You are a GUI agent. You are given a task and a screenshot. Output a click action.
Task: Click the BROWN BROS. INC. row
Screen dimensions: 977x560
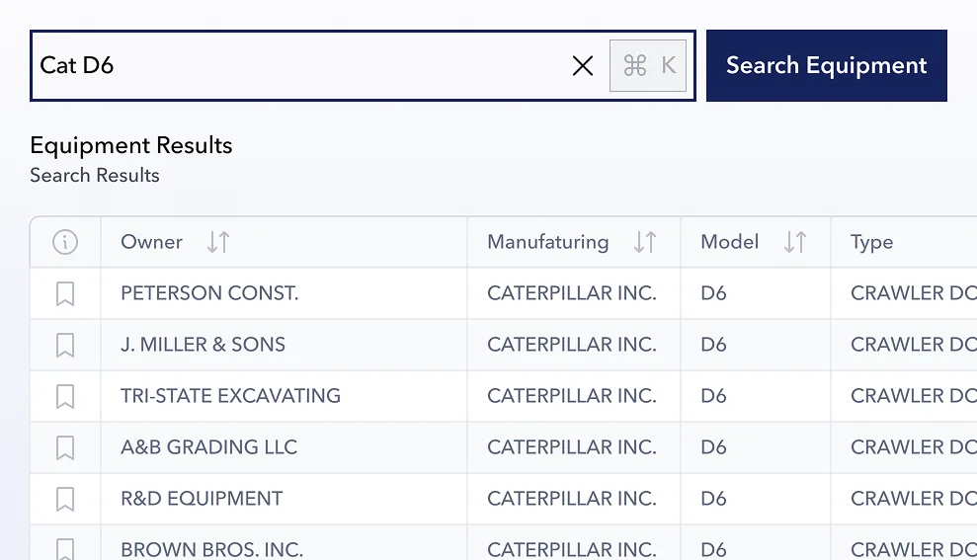(x=211, y=549)
